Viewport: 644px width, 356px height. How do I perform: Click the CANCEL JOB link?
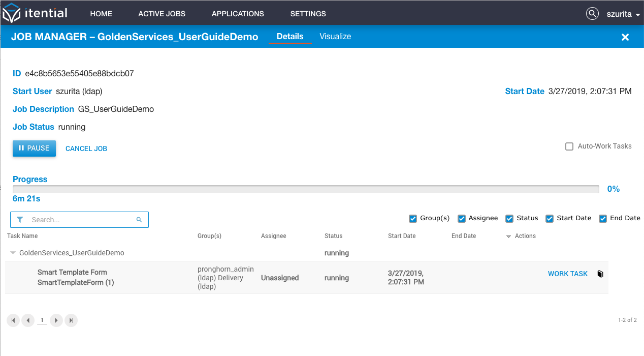click(86, 149)
